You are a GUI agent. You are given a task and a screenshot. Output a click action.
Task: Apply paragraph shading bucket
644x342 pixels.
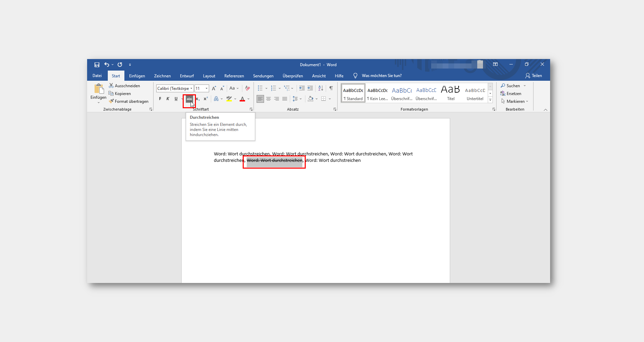(x=310, y=99)
